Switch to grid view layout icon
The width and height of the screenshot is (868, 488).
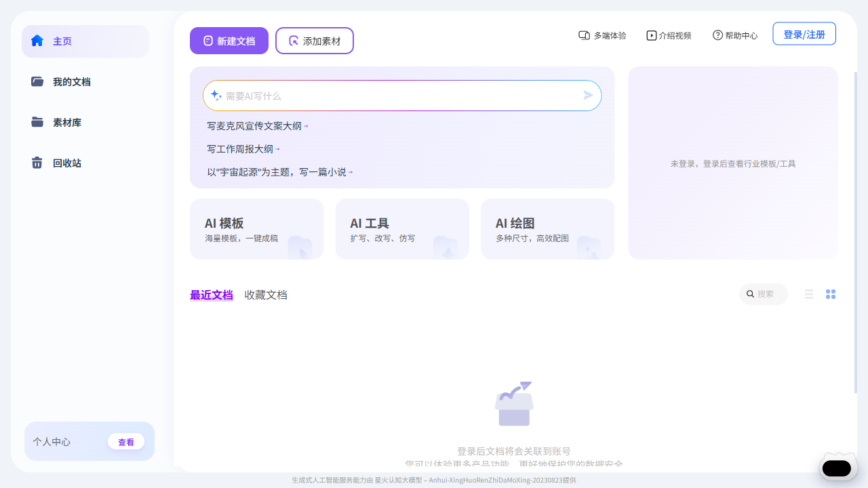[x=831, y=294]
